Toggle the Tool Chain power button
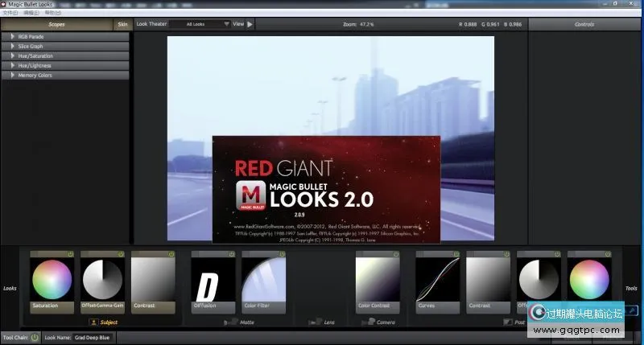The height and width of the screenshot is (345, 644). (35, 338)
